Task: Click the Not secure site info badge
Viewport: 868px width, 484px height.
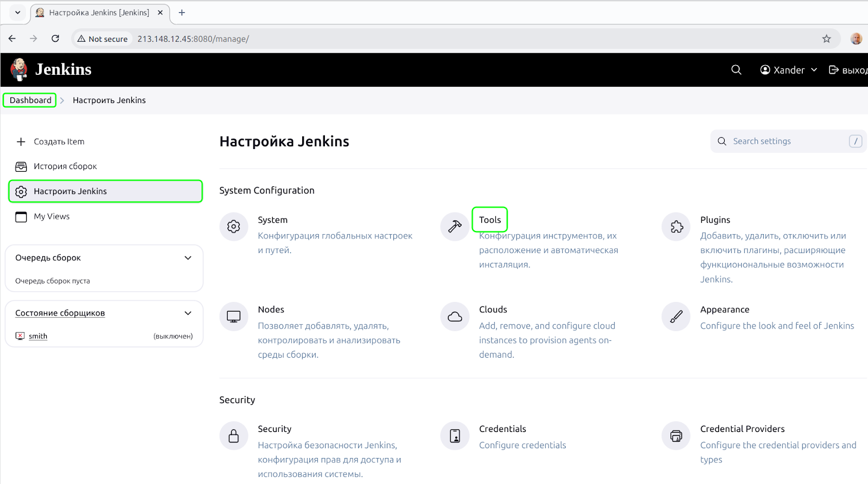Action: [x=103, y=39]
